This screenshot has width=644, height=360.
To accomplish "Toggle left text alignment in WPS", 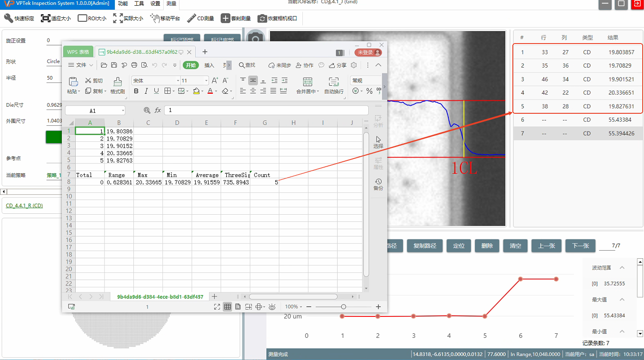I will pyautogui.click(x=243, y=91).
